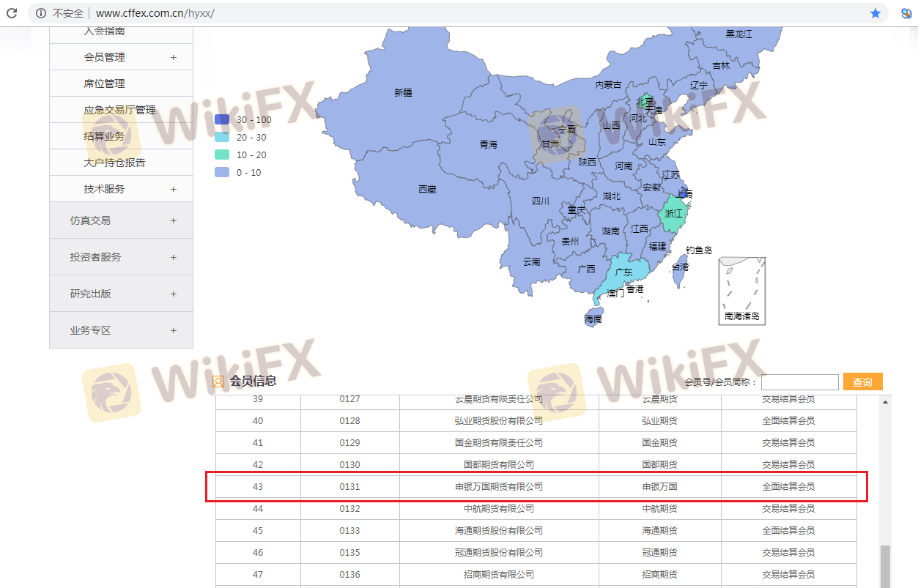The width and height of the screenshot is (918, 588).
Task: Expand the 投资者服务 section
Action: 173,257
